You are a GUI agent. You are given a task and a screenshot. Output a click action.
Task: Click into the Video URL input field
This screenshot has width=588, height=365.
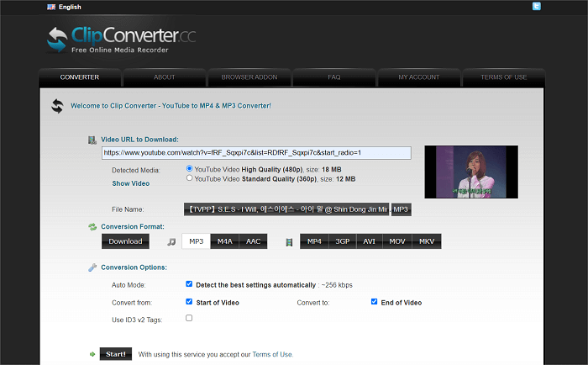click(x=256, y=153)
